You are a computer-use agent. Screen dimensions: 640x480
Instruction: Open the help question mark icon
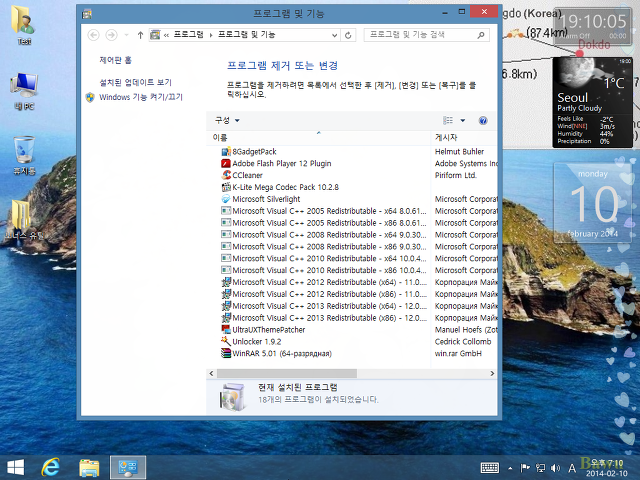tap(483, 120)
